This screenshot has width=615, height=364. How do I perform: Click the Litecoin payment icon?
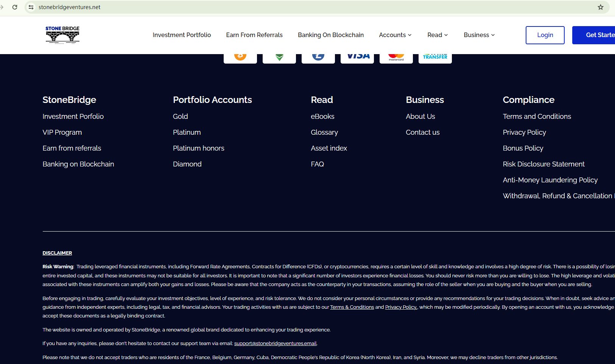(318, 57)
